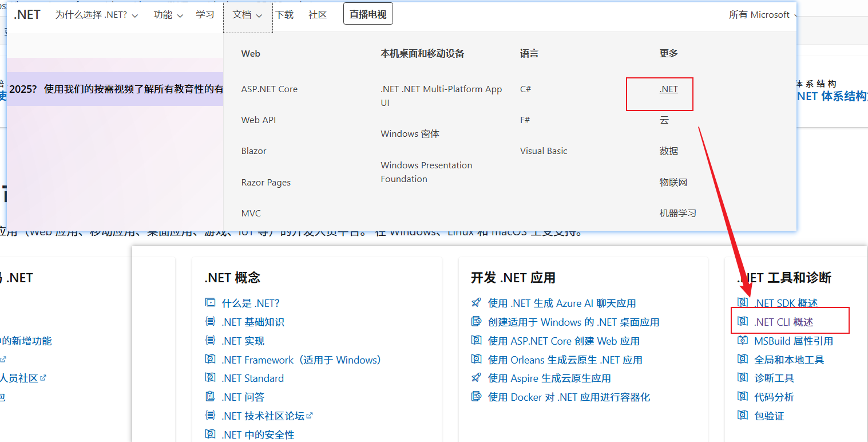Open the 全局和本地工具 link
This screenshot has width=868, height=442.
coord(789,360)
